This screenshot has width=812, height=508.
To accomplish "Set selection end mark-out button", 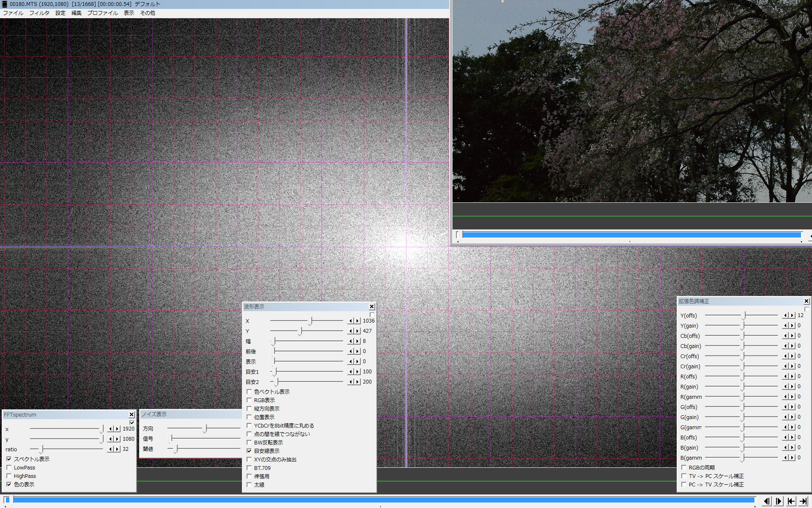I will point(803,501).
